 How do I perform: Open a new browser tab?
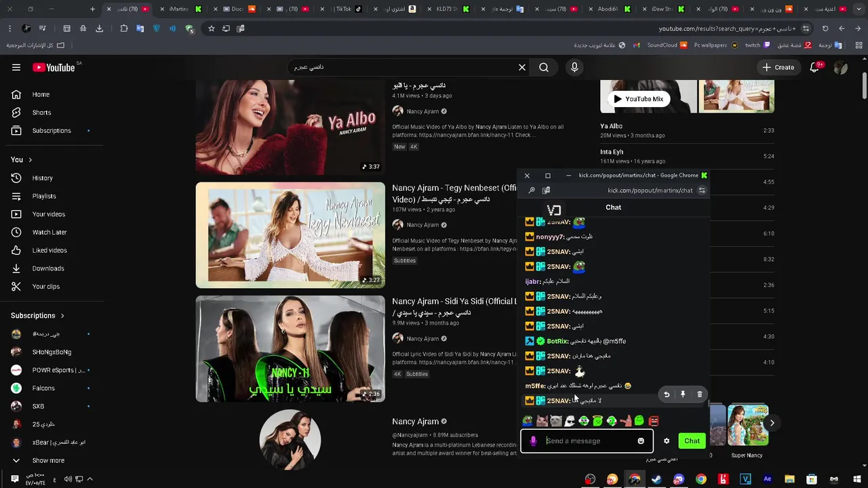point(93,9)
